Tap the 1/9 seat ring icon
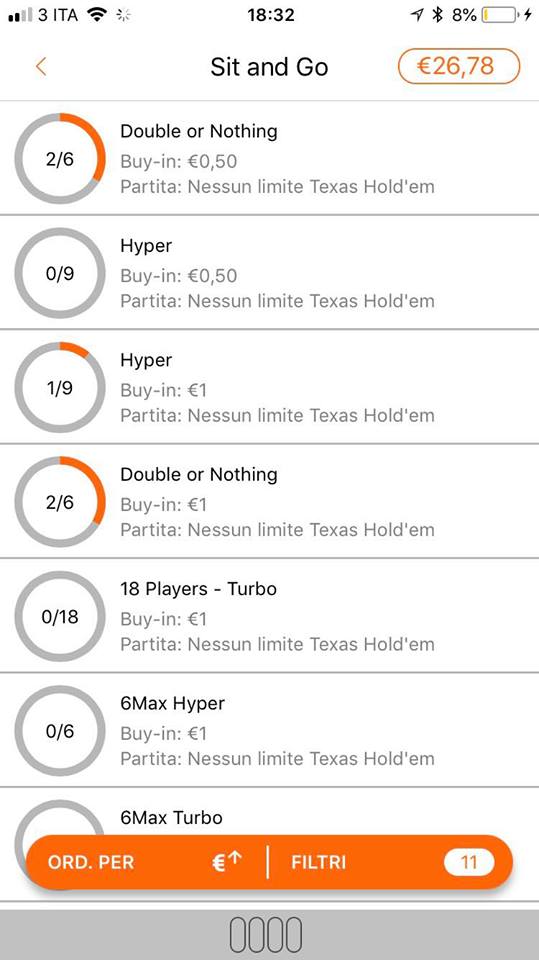 click(60, 388)
